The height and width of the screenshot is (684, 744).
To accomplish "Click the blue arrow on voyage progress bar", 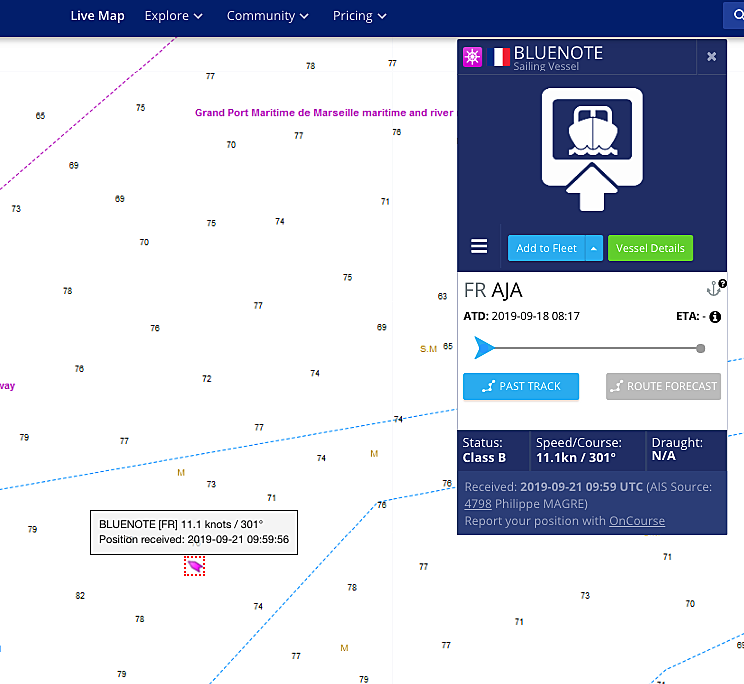I will coord(484,348).
